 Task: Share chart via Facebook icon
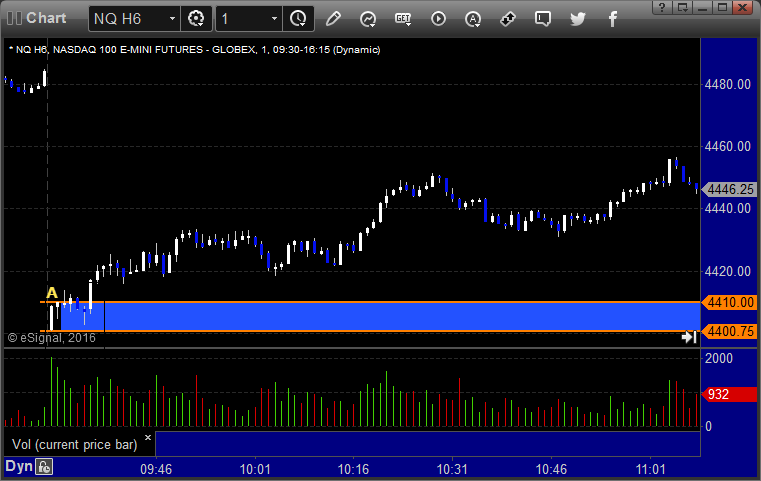pyautogui.click(x=612, y=19)
